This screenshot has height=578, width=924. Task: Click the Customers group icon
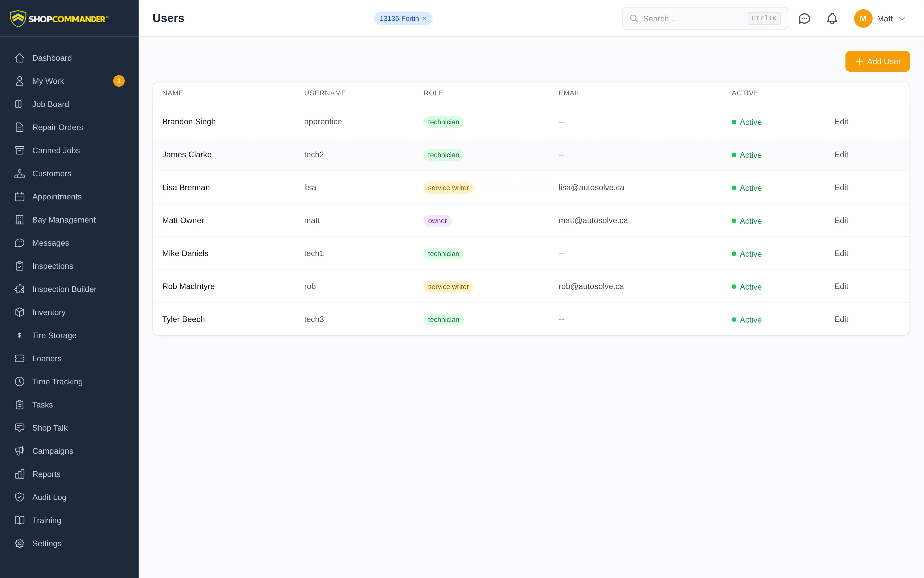[19, 174]
